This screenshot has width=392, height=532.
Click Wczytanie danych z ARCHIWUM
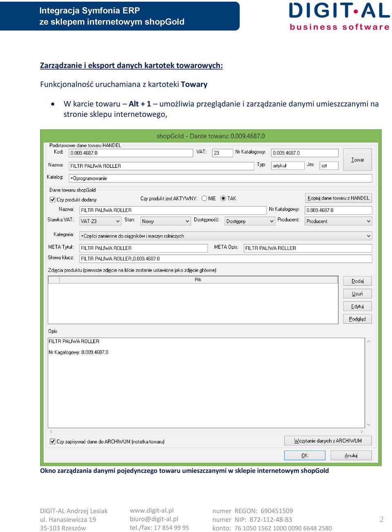328,441
